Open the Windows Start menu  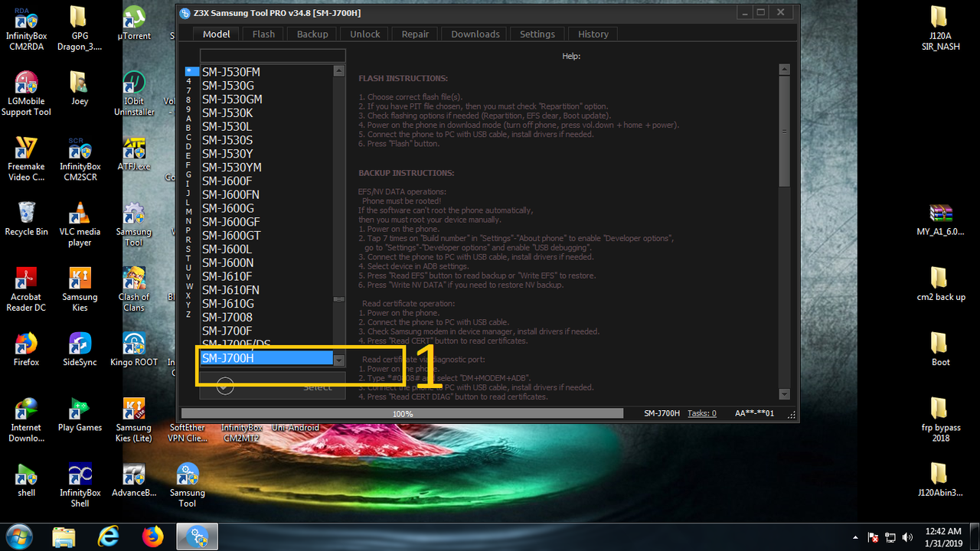click(x=18, y=536)
